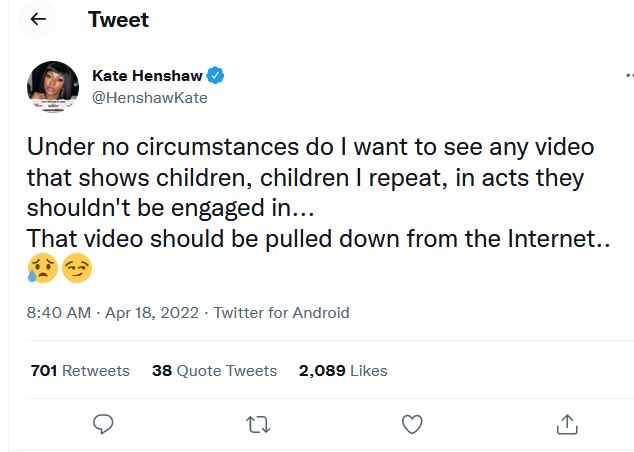Click the back arrow icon
Image resolution: width=634 pixels, height=452 pixels.
coord(38,19)
